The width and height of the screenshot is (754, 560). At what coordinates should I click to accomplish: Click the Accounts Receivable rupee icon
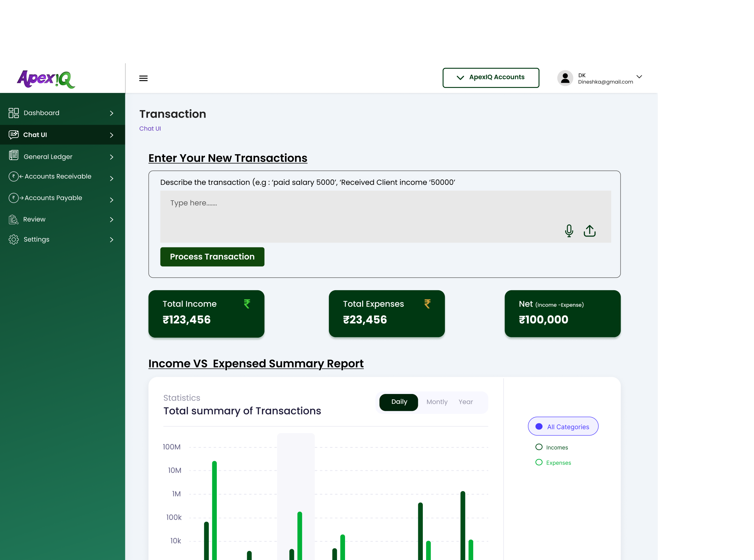(x=14, y=176)
